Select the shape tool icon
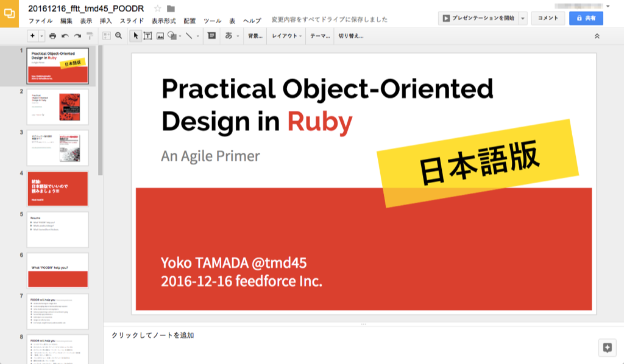Screen dimensions: 624x364 [172, 36]
